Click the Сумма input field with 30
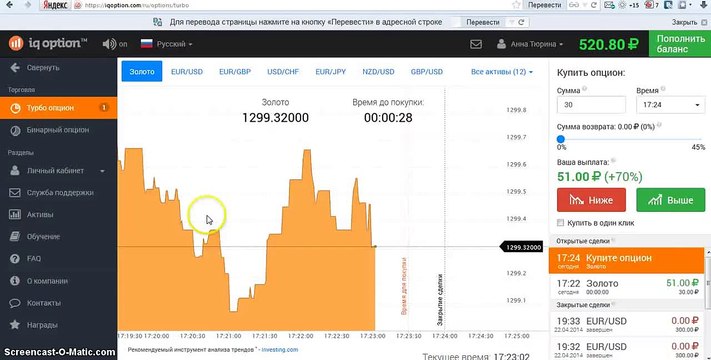Screen dimensions: 711x360 [x=591, y=105]
